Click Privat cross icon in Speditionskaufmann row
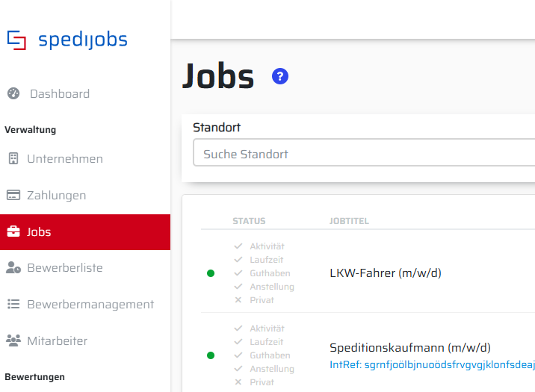The height and width of the screenshot is (392, 535). coord(238,382)
